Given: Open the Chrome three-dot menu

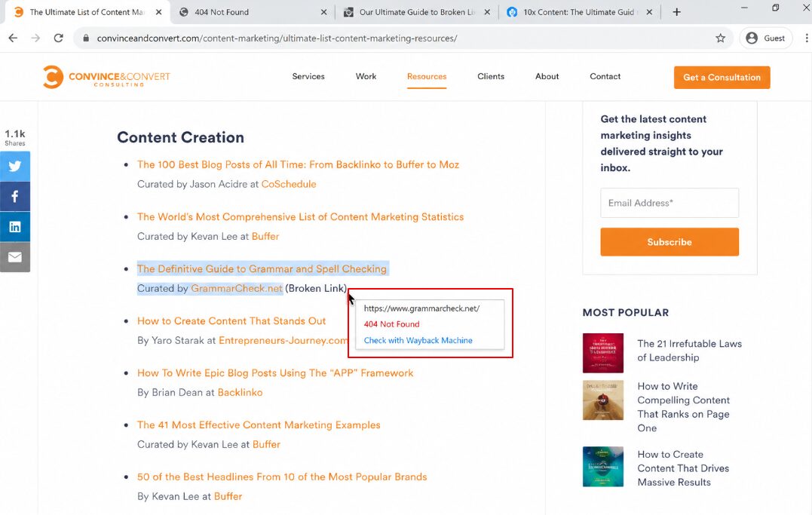Looking at the screenshot, I should tap(806, 38).
